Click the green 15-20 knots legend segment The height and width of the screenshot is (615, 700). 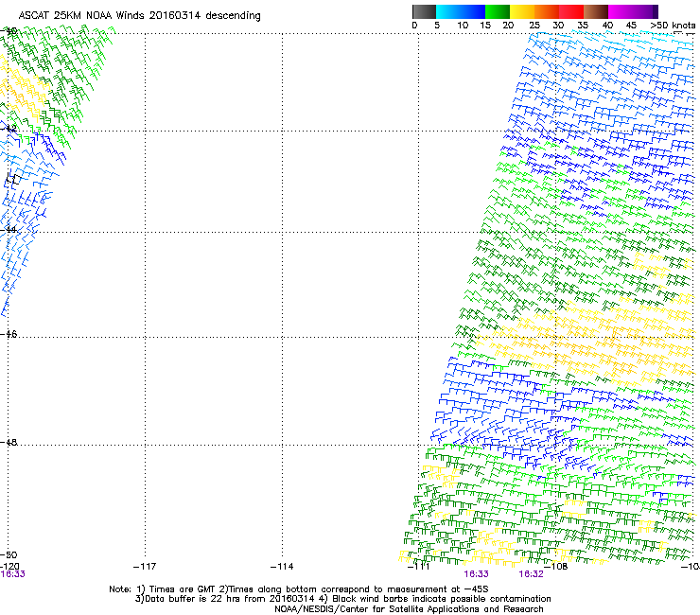498,11
